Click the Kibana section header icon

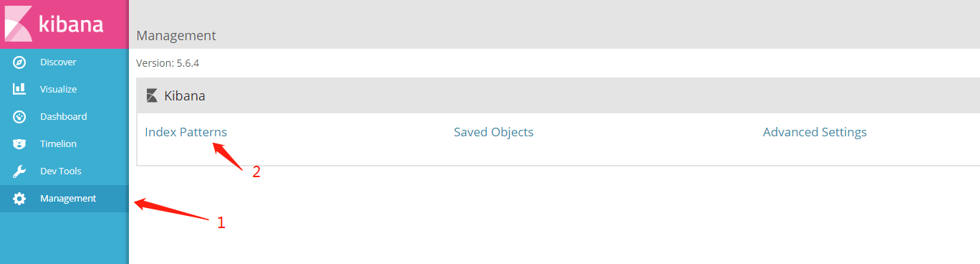coord(152,95)
